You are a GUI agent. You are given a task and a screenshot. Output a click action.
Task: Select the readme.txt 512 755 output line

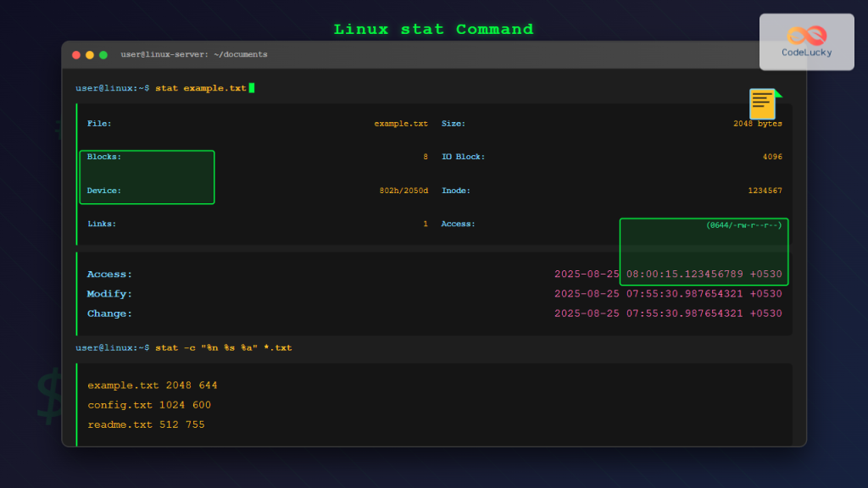click(x=146, y=424)
